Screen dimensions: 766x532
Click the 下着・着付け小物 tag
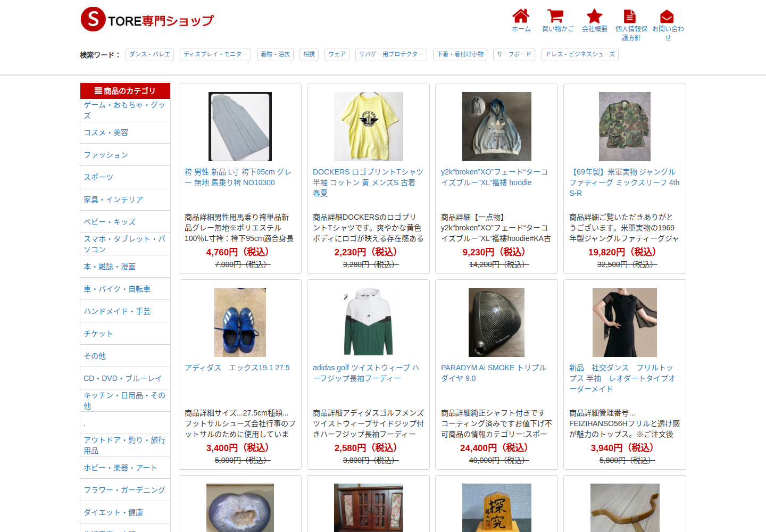click(x=460, y=54)
